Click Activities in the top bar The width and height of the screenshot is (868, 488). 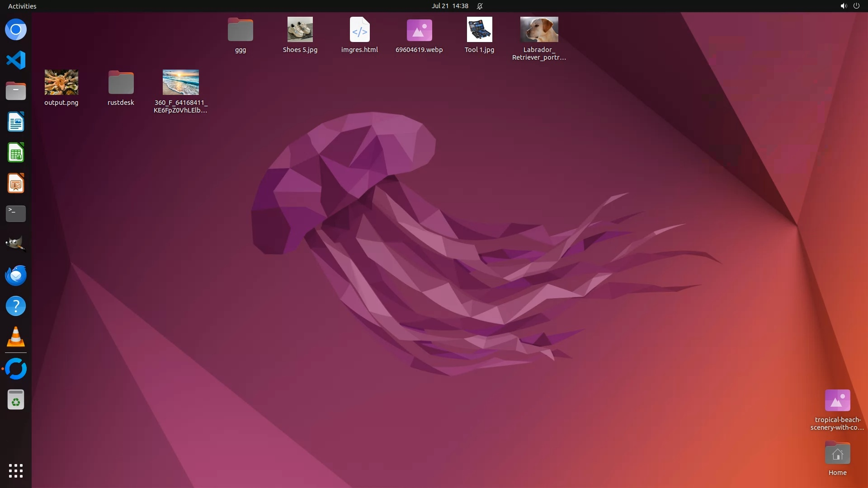click(x=22, y=6)
